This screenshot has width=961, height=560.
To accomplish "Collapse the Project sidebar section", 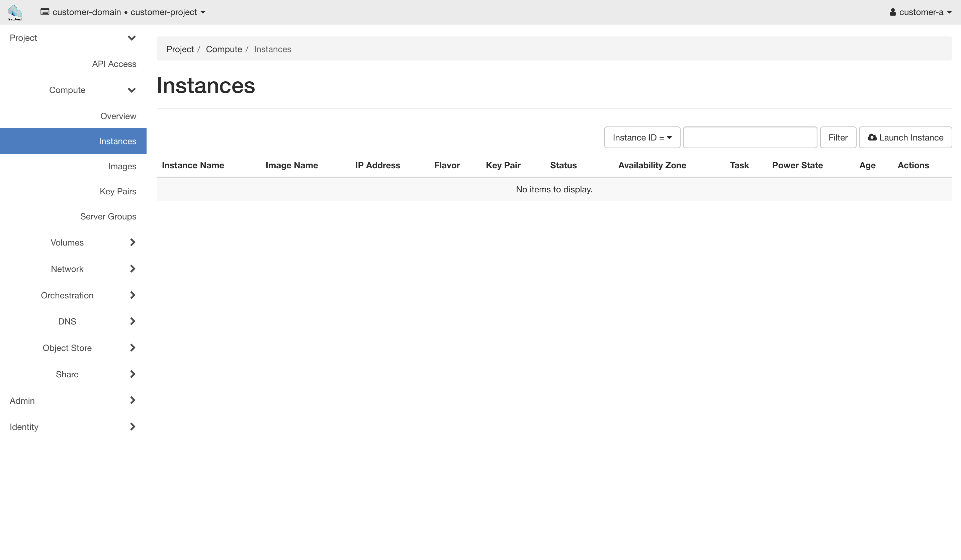I will (x=73, y=38).
